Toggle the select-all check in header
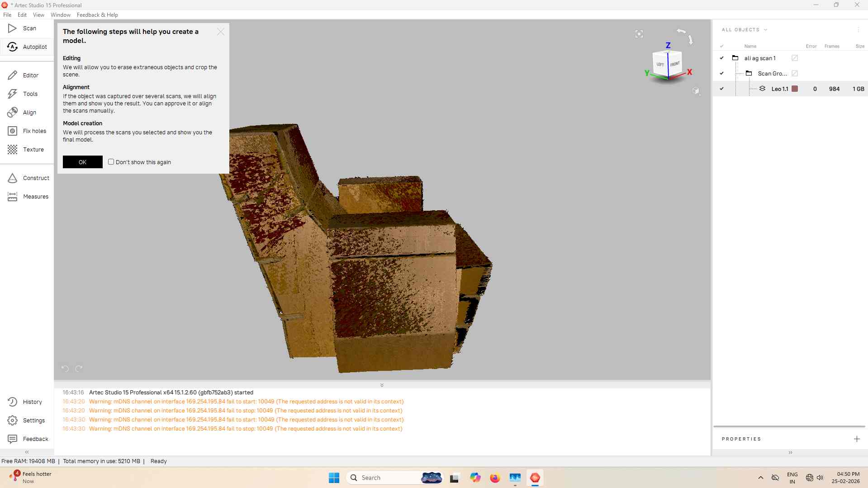The height and width of the screenshot is (488, 868). pos(722,46)
